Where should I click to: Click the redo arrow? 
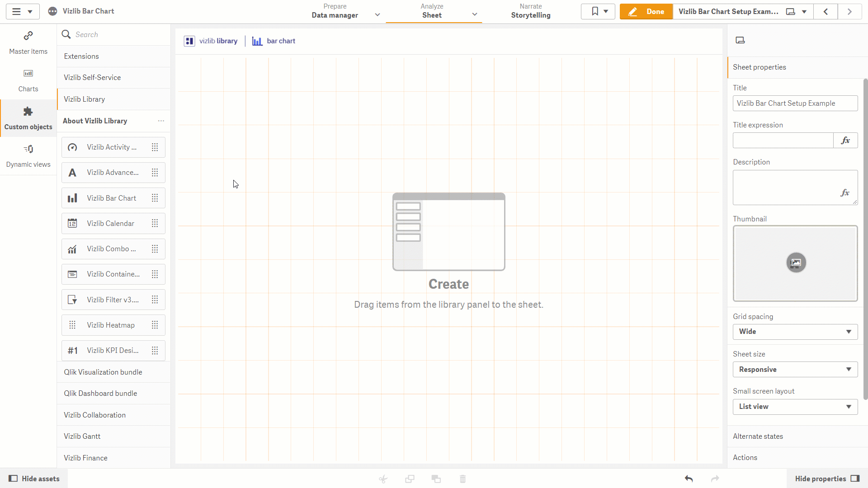[715, 479]
